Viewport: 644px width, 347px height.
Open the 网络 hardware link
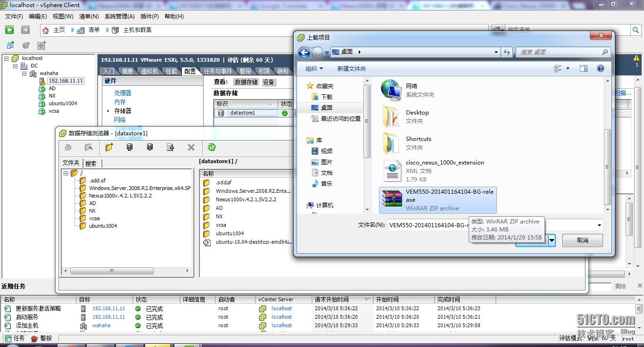point(120,120)
